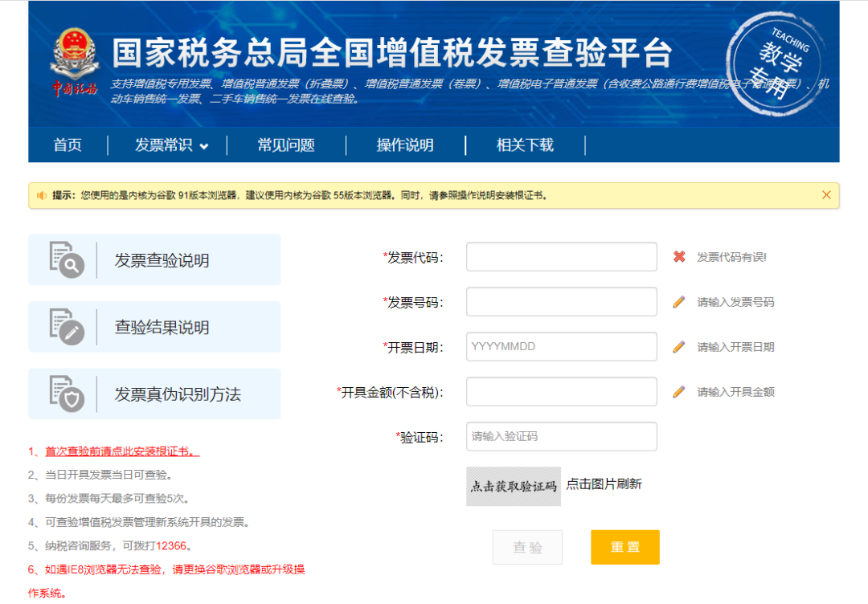Click the 点击获取验证码 captcha image
The width and height of the screenshot is (868, 604).
click(514, 485)
